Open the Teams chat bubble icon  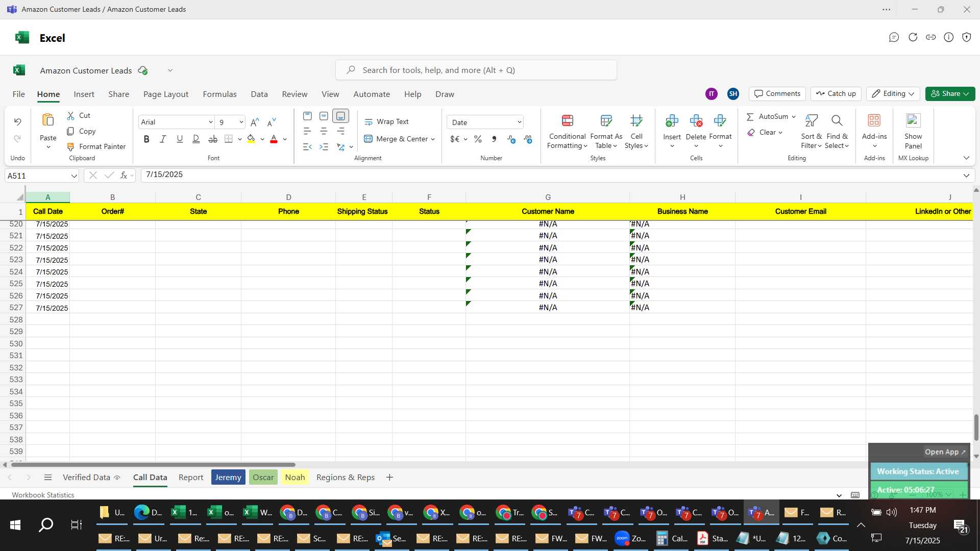894,37
